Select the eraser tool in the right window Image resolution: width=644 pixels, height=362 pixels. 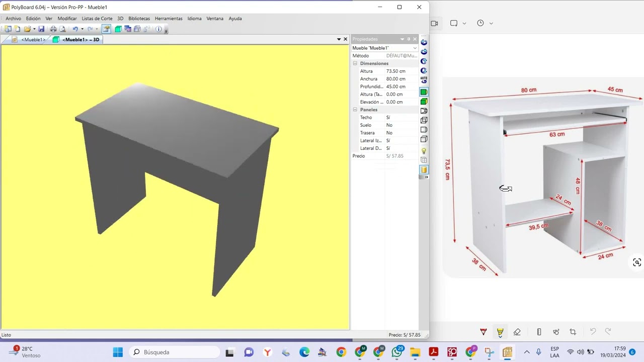tap(517, 332)
